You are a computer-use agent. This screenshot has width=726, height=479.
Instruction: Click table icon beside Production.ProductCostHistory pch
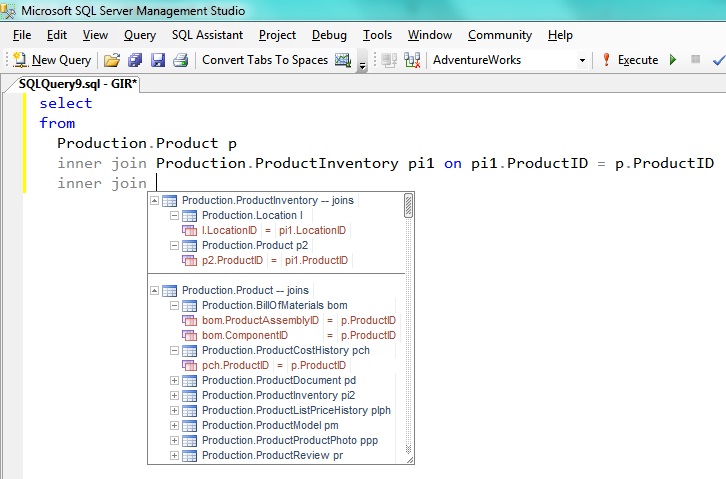189,351
